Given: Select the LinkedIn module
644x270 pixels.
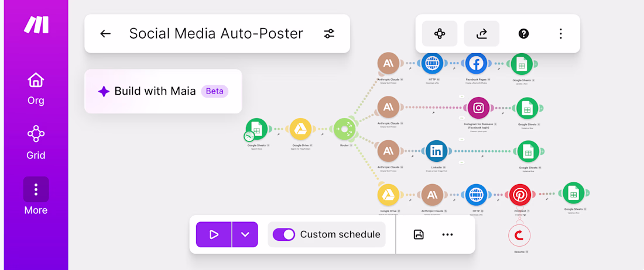Looking at the screenshot, I should 437,151.
